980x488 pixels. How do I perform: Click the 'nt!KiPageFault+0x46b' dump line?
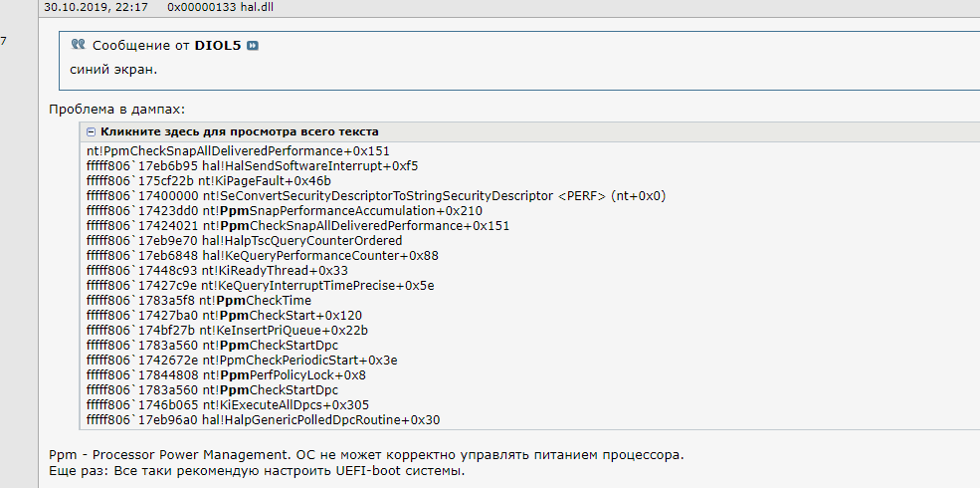coord(209,180)
